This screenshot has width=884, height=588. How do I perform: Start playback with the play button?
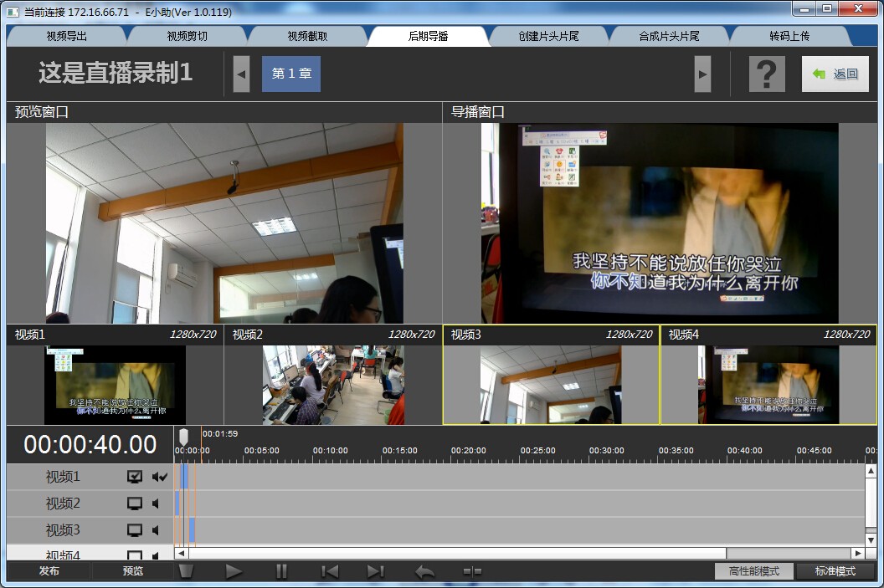pos(234,571)
